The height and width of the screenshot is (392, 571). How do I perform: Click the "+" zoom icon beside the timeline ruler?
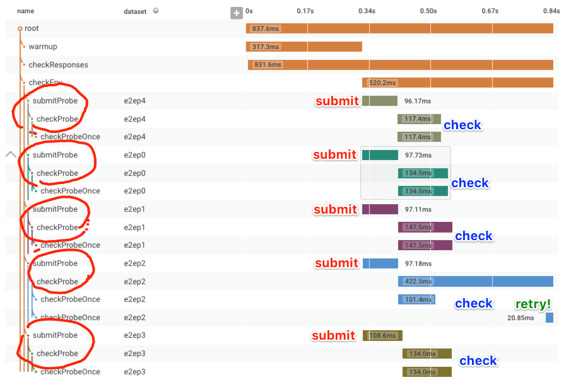tap(237, 13)
